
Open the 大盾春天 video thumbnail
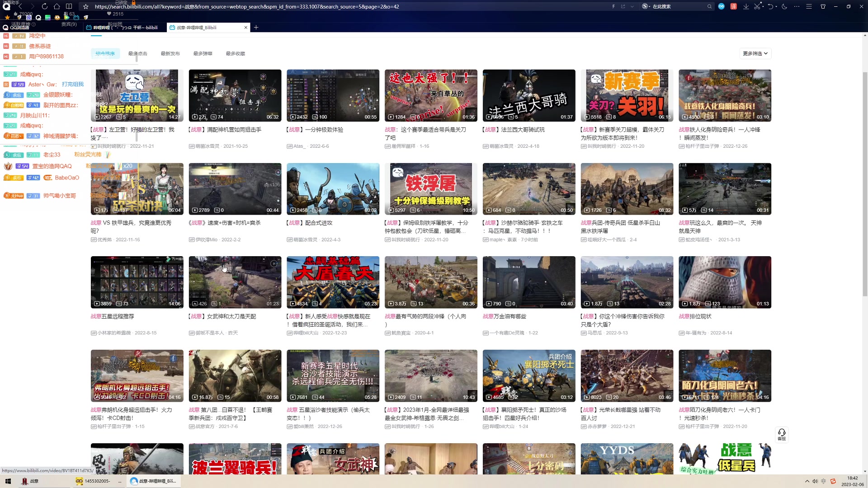click(x=333, y=282)
